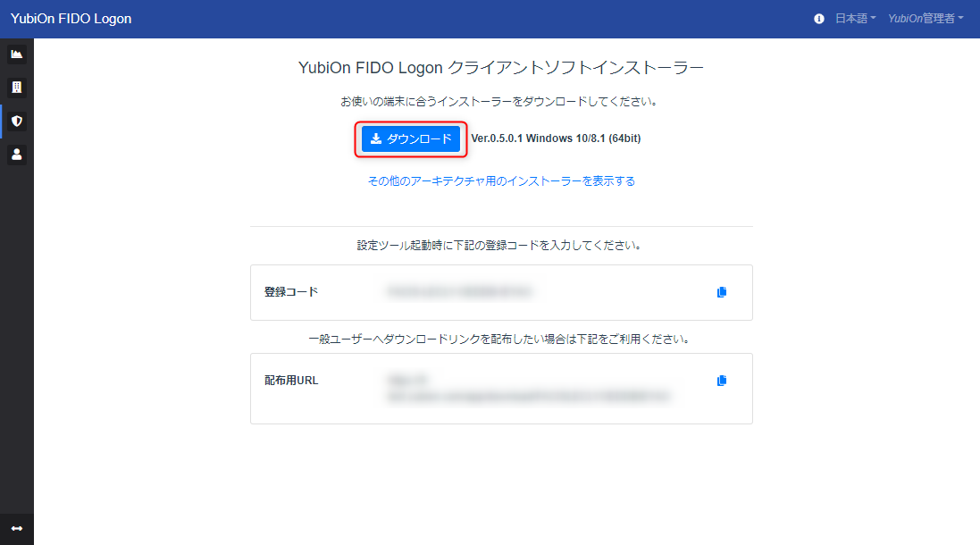Open the building organization icon in sidebar
Viewport: 980px width, 545px height.
(x=17, y=88)
